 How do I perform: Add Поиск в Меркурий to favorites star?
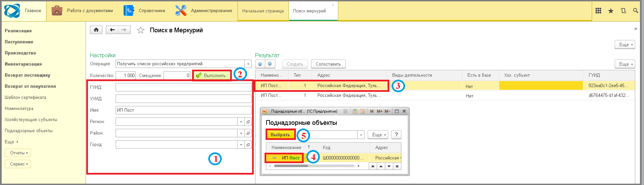141,30
